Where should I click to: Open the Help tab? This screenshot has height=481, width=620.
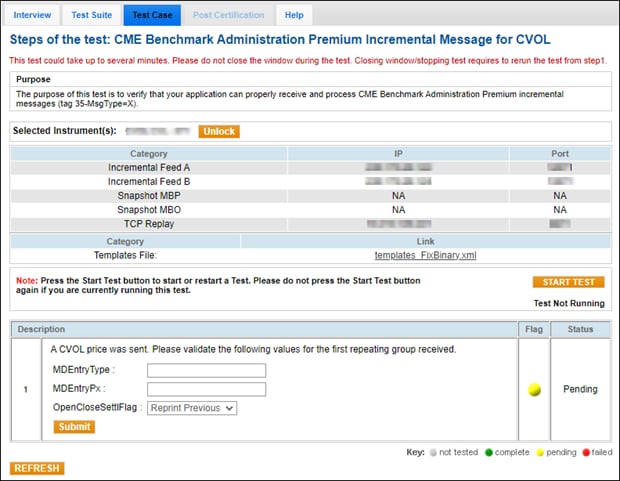[x=294, y=15]
